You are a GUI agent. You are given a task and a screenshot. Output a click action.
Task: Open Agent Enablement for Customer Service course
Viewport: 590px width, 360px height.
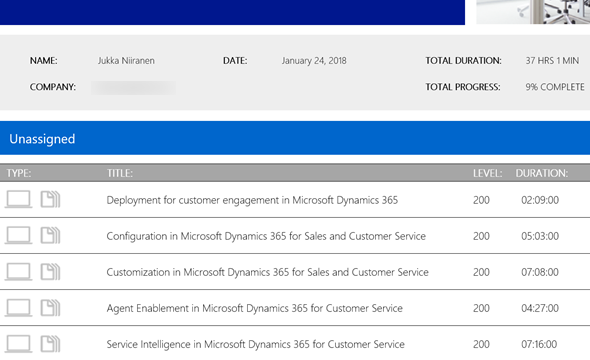254,308
